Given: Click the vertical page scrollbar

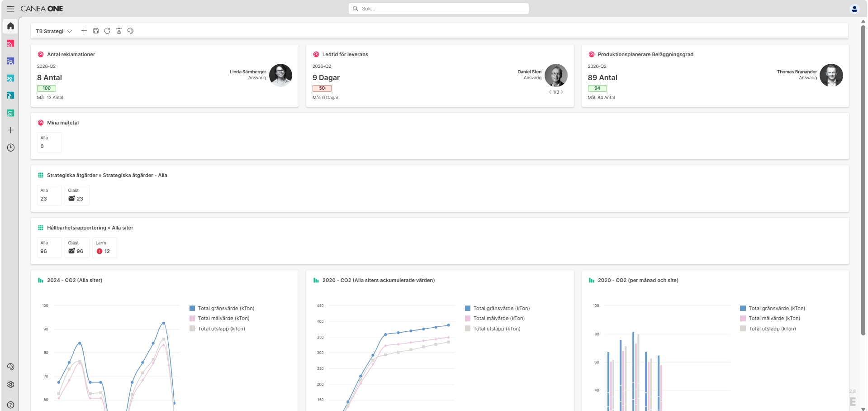Looking at the screenshot, I should (x=863, y=180).
